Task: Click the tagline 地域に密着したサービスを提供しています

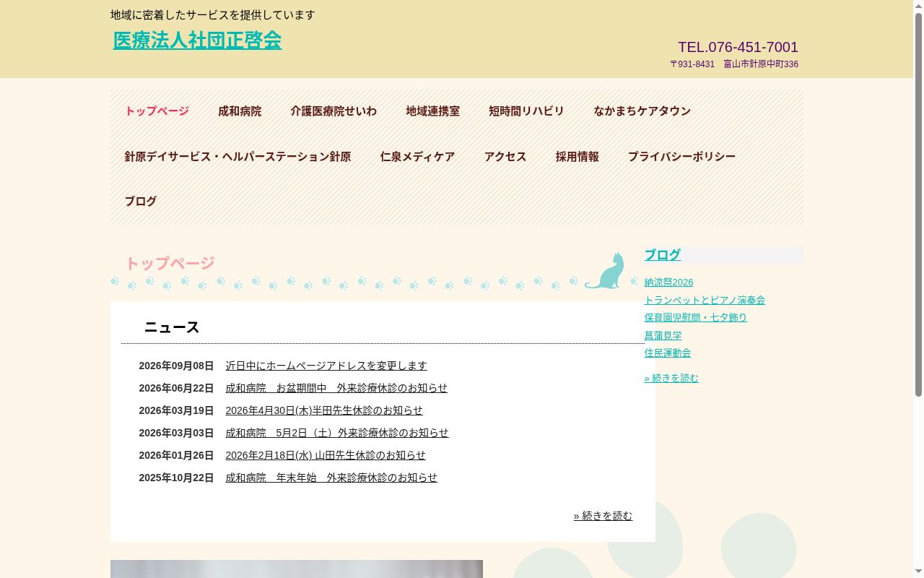Action: 213,15
